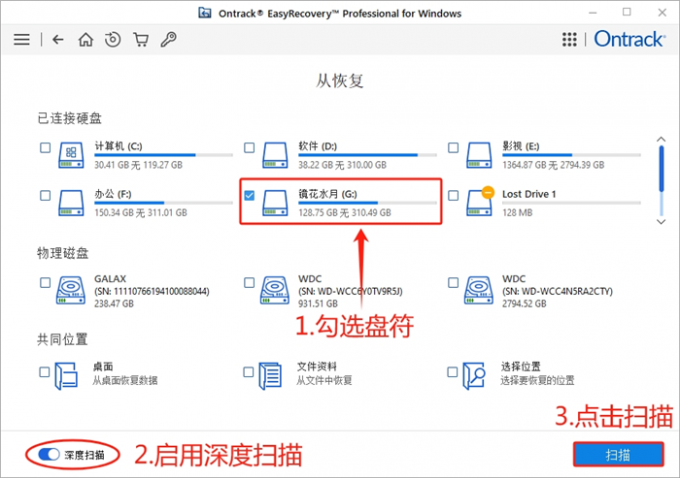Select the 镜花水月 (G:) label

327,194
